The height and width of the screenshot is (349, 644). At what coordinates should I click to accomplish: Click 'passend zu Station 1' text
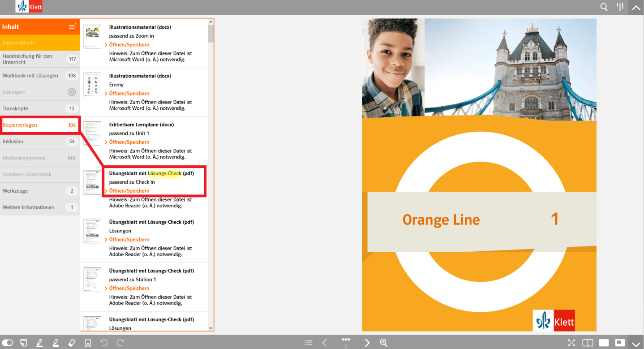point(133,280)
